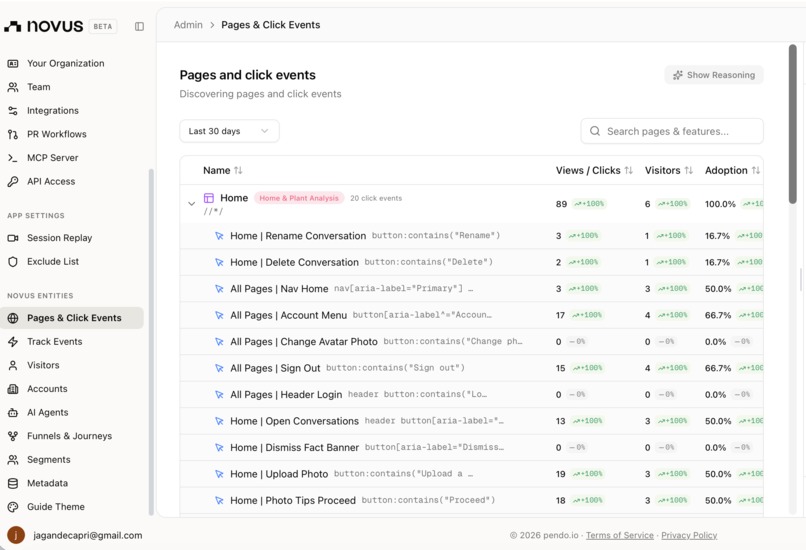The image size is (806, 550).
Task: Click the PR Workflows branch icon
Action: 13,134
